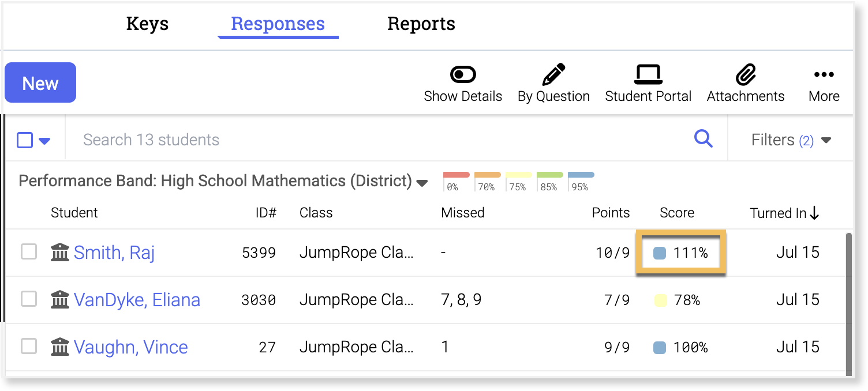Open the Student Portal laptop icon

point(648,75)
